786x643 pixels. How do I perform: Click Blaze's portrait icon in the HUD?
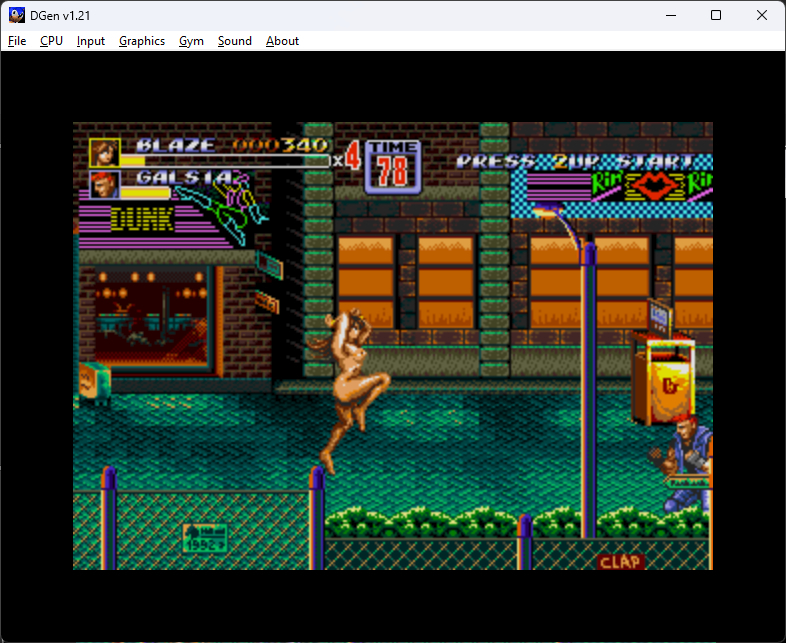pyautogui.click(x=104, y=153)
